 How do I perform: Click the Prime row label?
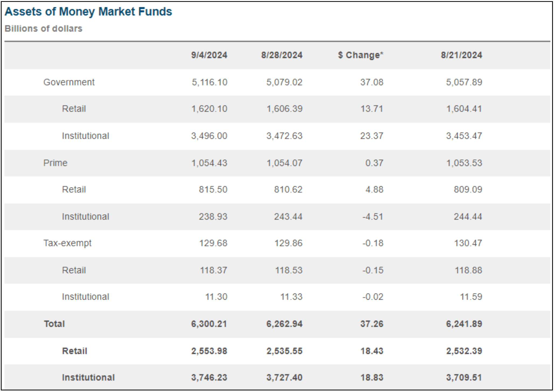(x=55, y=163)
